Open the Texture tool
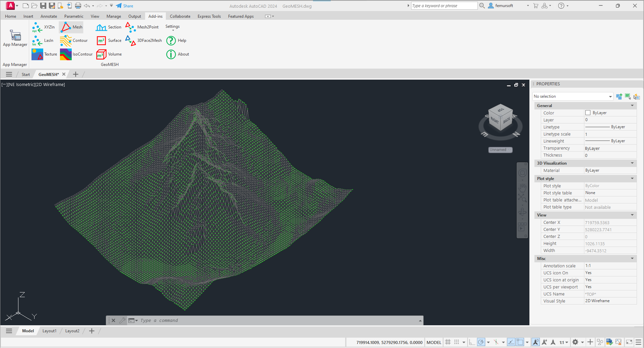 [x=44, y=54]
